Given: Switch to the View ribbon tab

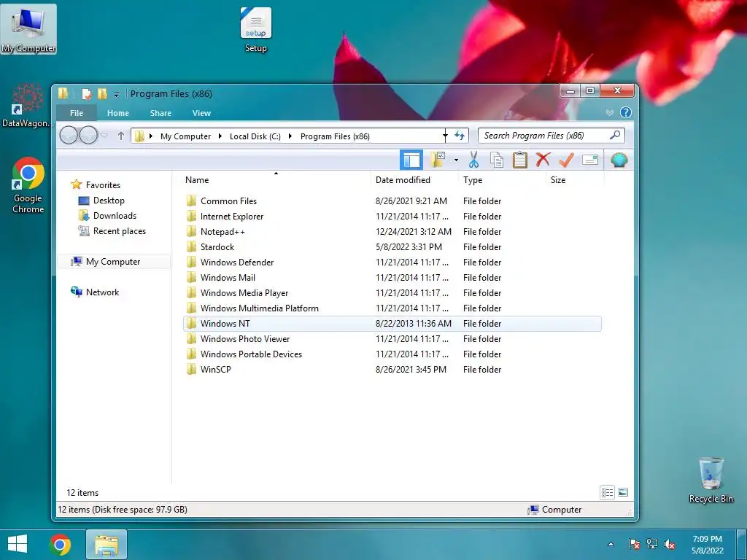Looking at the screenshot, I should coord(201,113).
